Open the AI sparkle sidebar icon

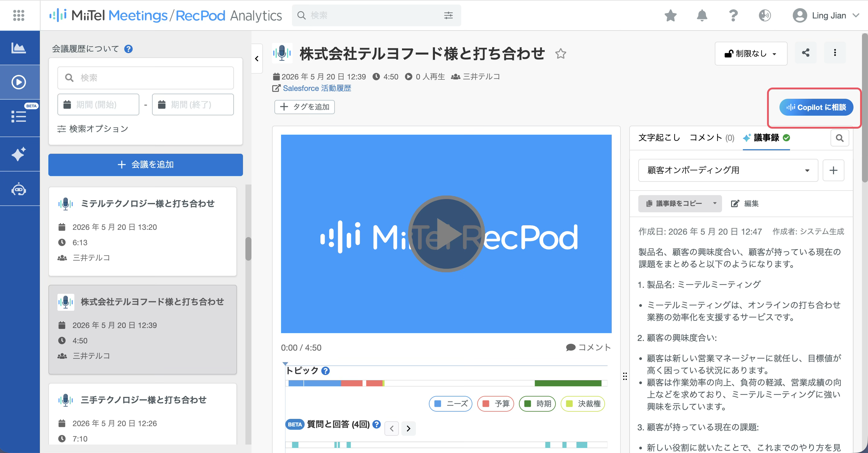(18, 154)
